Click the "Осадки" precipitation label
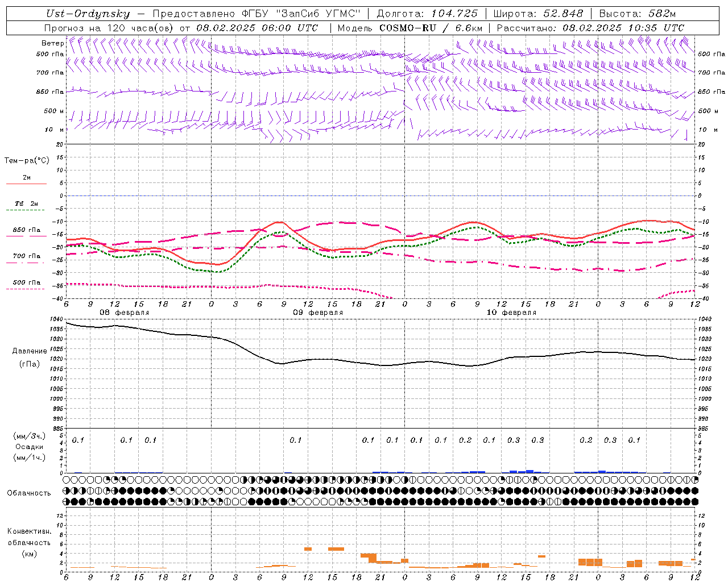 click(x=29, y=447)
